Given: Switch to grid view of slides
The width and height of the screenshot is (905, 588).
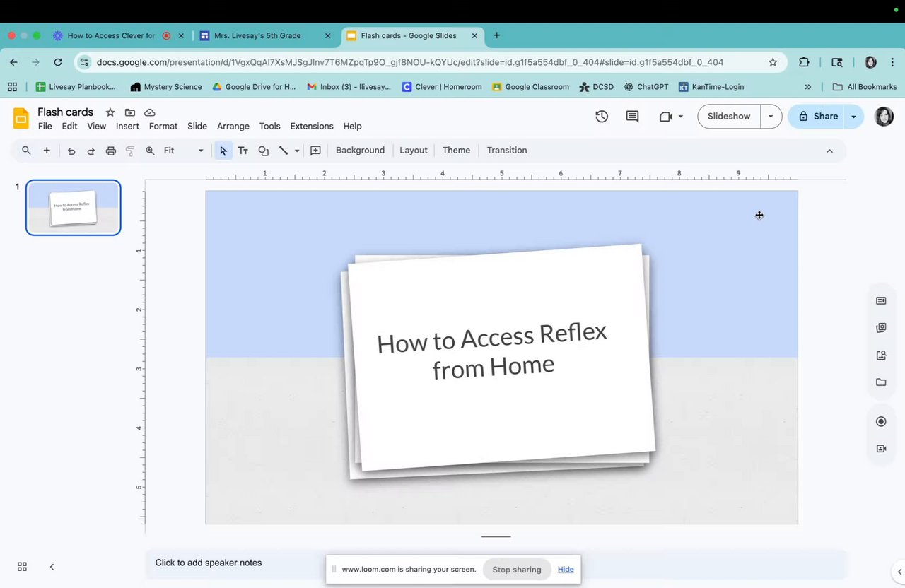Looking at the screenshot, I should click(x=22, y=567).
